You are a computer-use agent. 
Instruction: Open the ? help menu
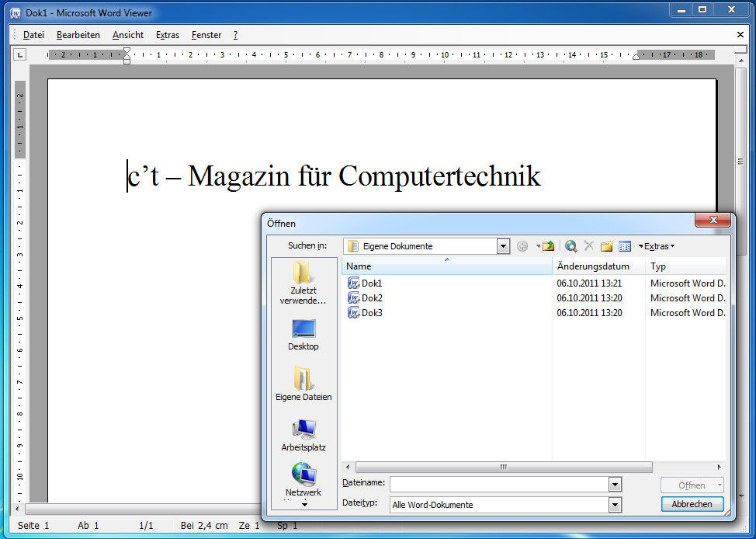(235, 35)
